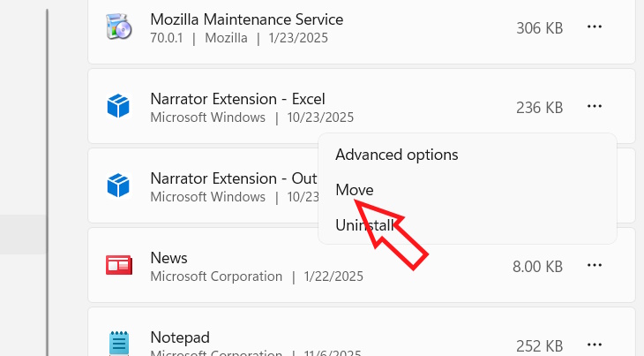Toggle three-dot menu for Narrator Extension - Excel

(x=595, y=107)
